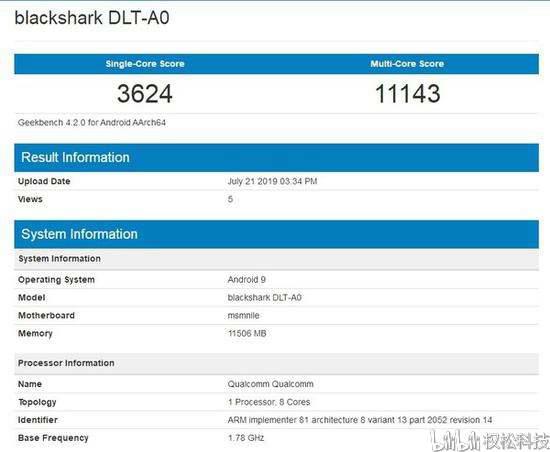Select the Multi-Core Score header

coord(407,64)
